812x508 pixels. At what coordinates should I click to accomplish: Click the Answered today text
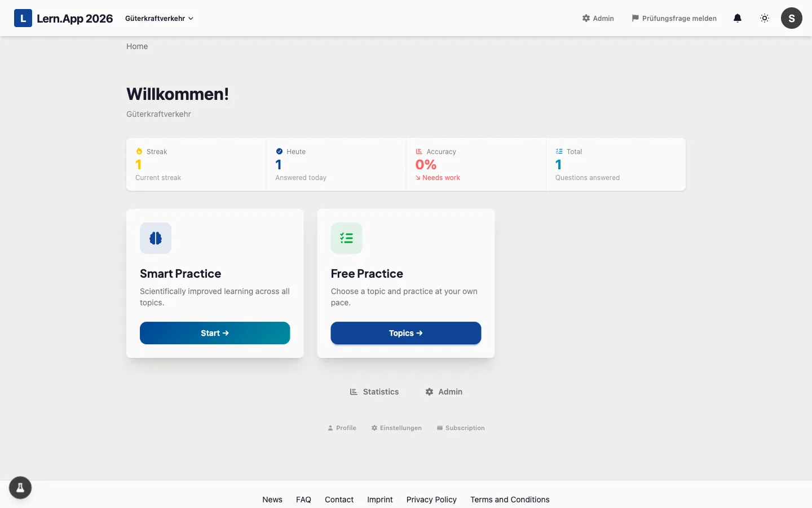[301, 178]
